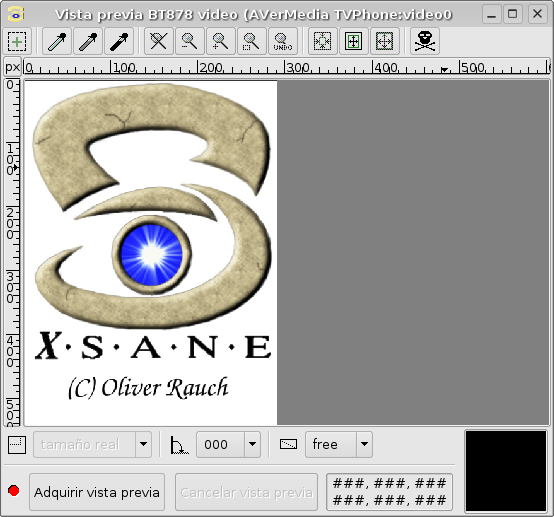Click the XSane window icon in title bar
The height and width of the screenshot is (517, 554).
click(x=16, y=14)
